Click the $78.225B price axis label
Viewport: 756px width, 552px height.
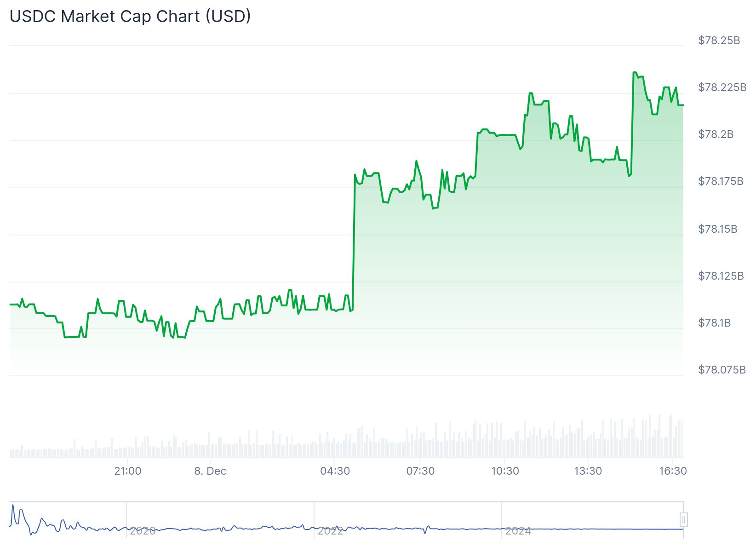click(722, 87)
